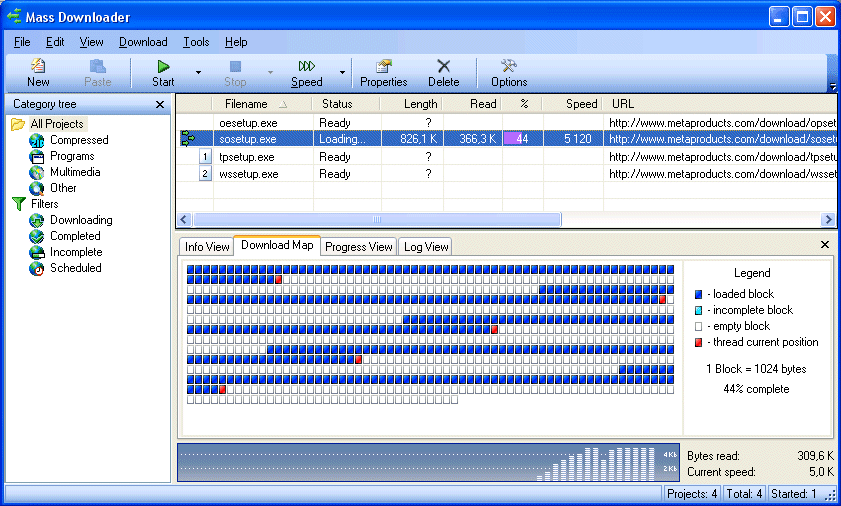Viewport: 841px width, 506px height.
Task: Open the Download menu
Action: click(143, 42)
